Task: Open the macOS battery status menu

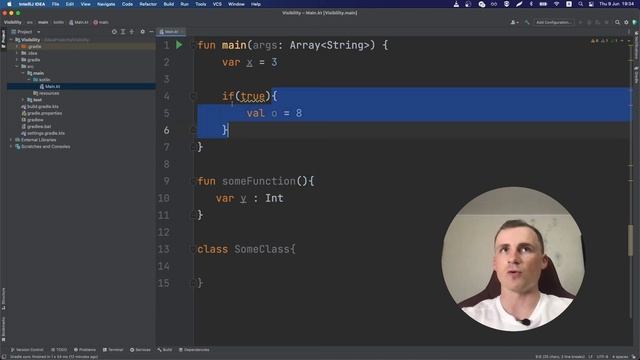Action: (543, 4)
